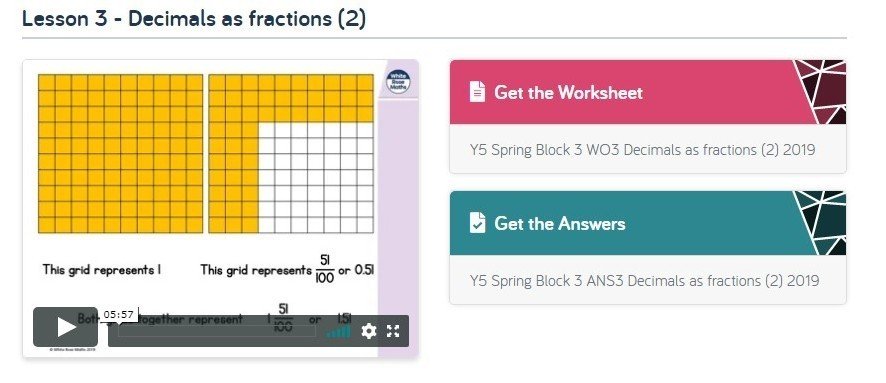This screenshot has width=886, height=383.
Task: Click the Lesson 3 heading text
Action: 194,19
